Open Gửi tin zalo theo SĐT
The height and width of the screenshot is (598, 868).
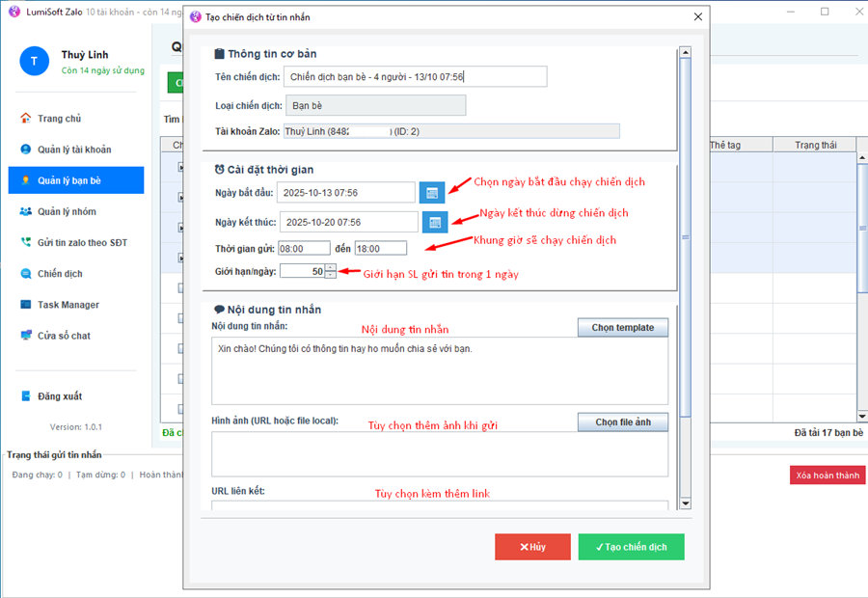click(82, 242)
